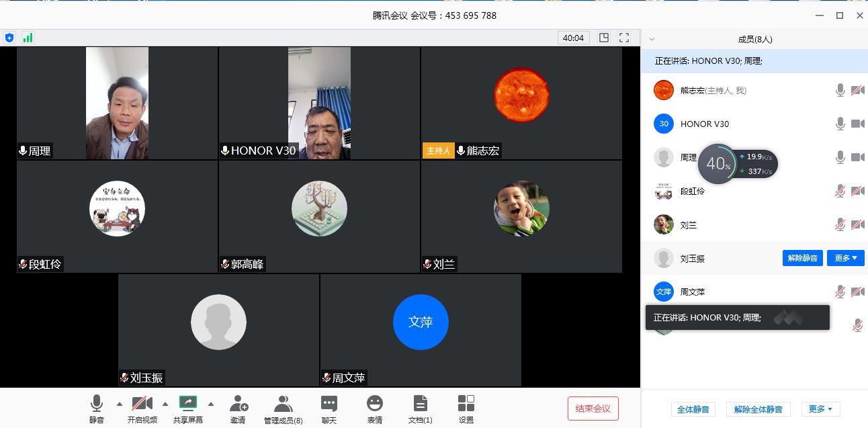Click the 结束会议 end meeting button
This screenshot has width=868, height=428.
tap(593, 409)
